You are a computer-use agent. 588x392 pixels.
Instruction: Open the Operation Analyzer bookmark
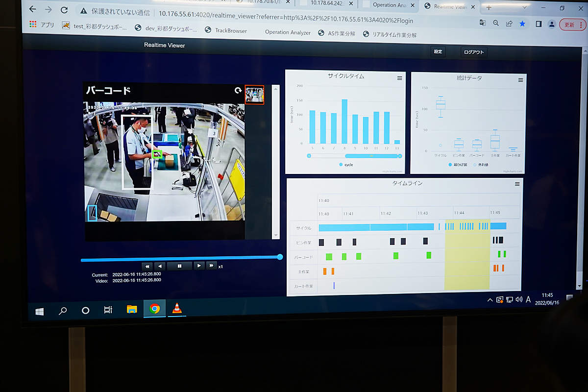tap(288, 32)
